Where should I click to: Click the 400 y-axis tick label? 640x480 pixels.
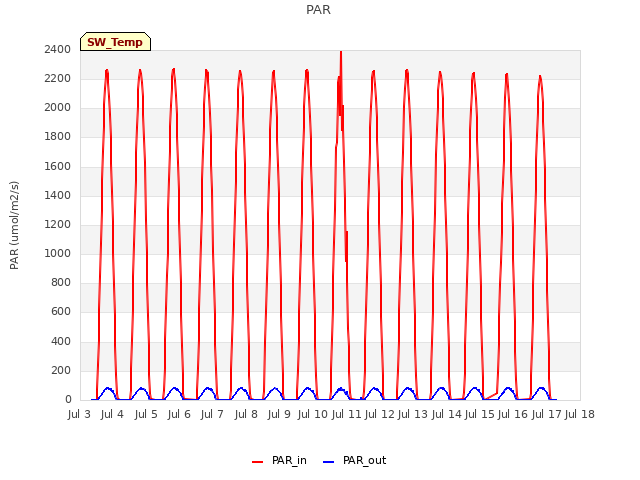pyautogui.click(x=61, y=341)
